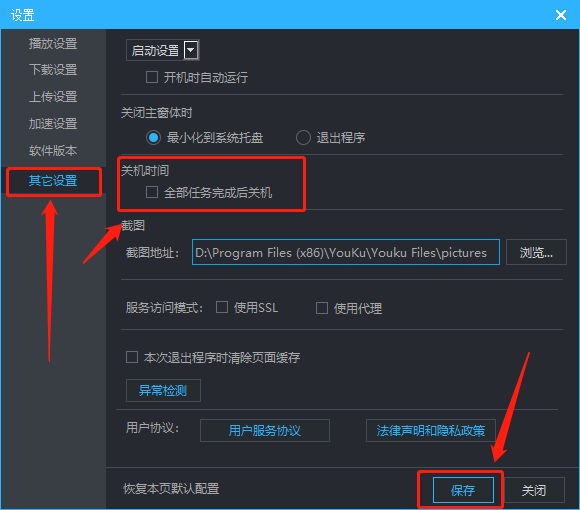This screenshot has height=510, width=580.
Task: Toggle the 使用SSL checkbox
Action: click(x=222, y=307)
